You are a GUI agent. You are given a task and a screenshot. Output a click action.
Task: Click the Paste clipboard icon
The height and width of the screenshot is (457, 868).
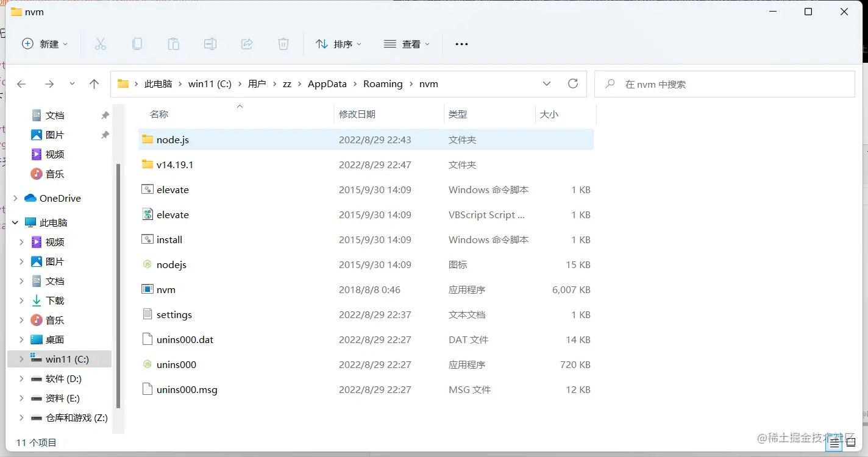coord(174,44)
